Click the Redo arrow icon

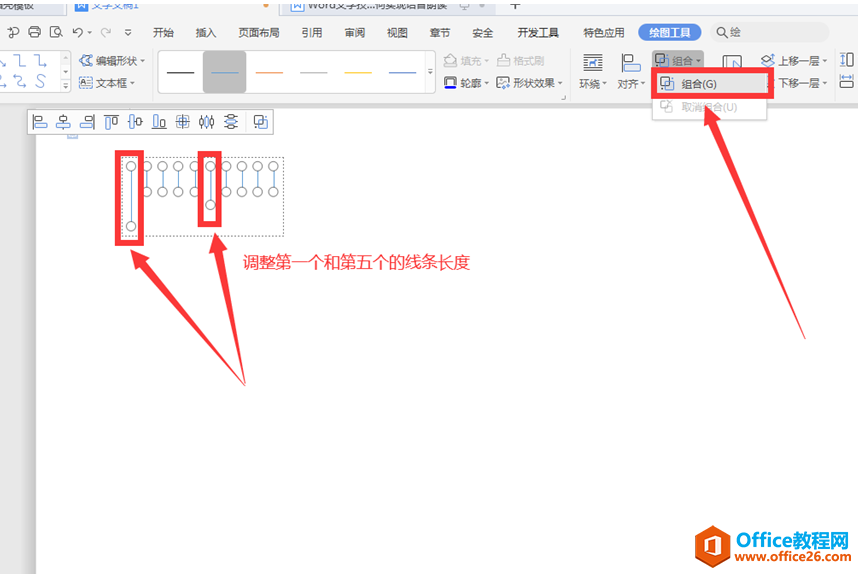coord(106,32)
